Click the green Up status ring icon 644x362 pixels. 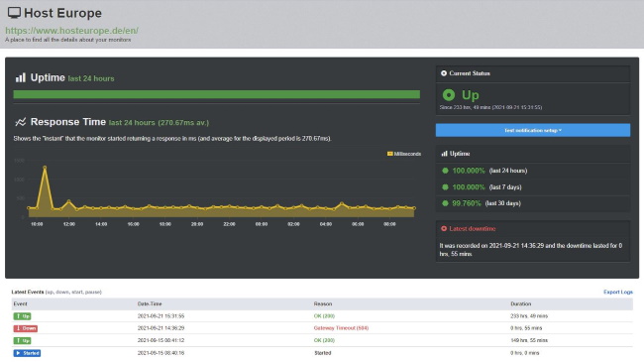(x=449, y=95)
